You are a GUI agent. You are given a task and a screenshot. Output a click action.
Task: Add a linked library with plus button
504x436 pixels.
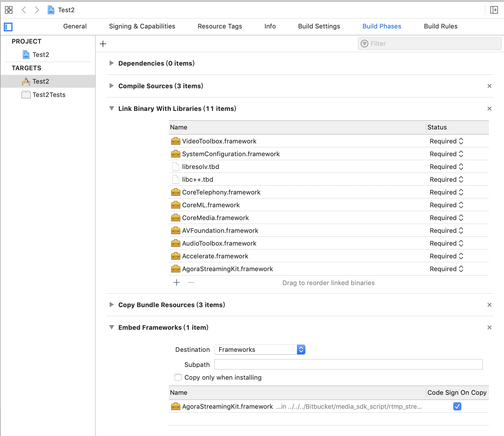(177, 282)
